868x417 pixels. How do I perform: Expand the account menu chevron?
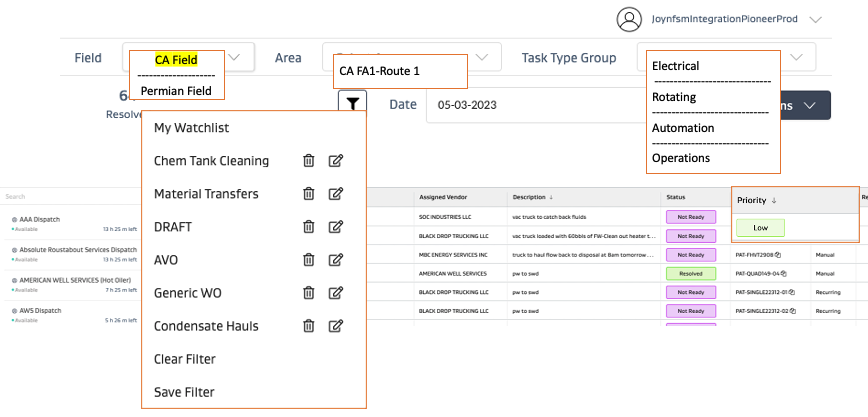pos(815,19)
